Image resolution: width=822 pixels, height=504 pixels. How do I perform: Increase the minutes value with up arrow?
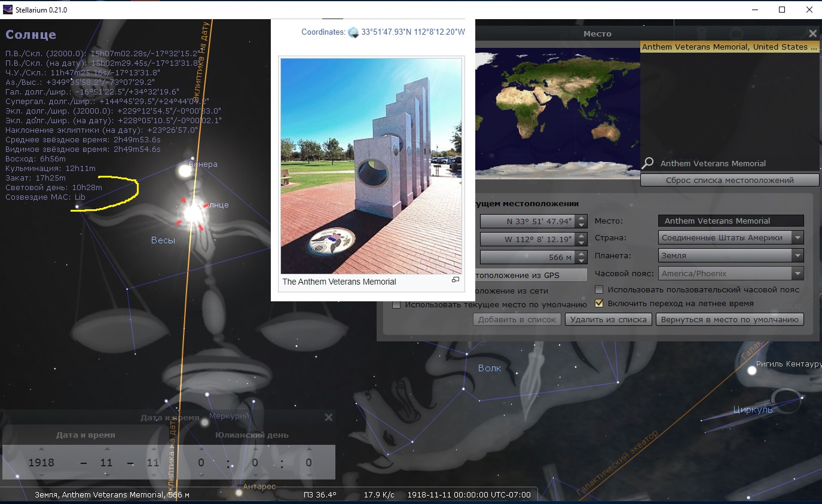[255, 449]
